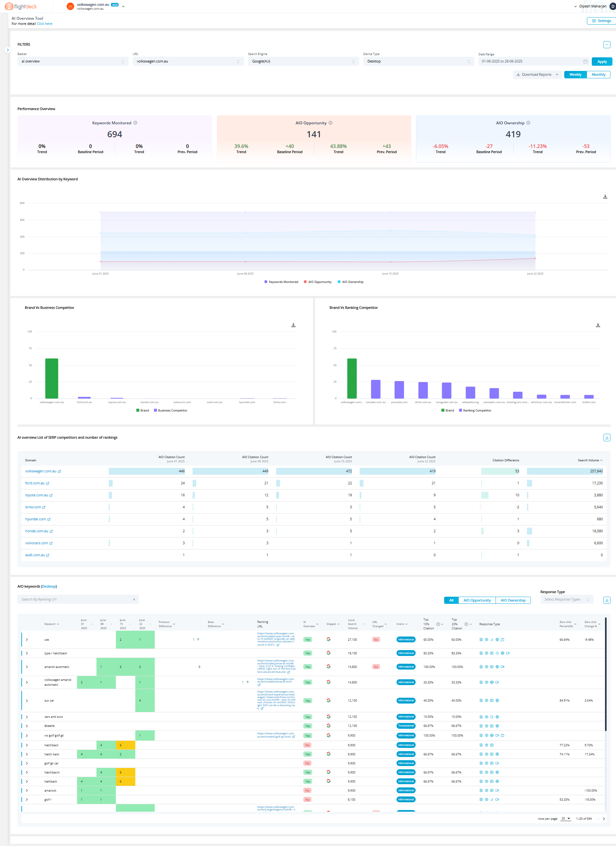The height and width of the screenshot is (846, 616).
Task: Open vw golf gti ranking URL link
Action: point(275,735)
